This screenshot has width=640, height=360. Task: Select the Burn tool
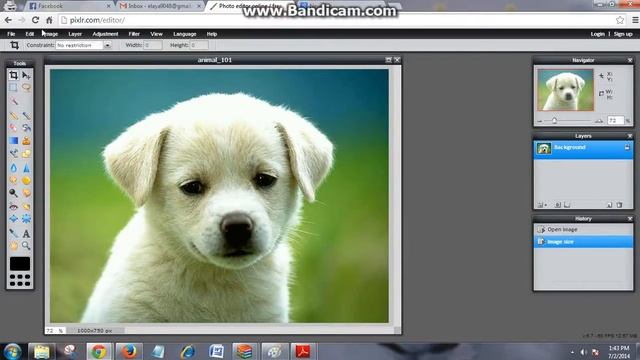(26, 193)
